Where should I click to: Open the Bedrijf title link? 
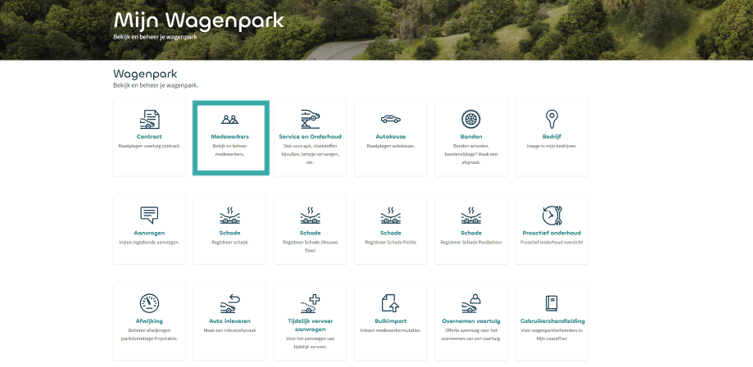(x=551, y=137)
